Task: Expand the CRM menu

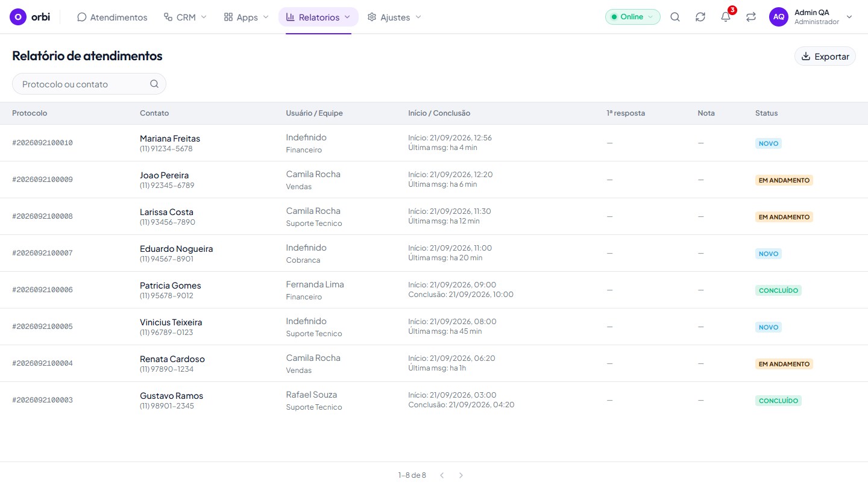Action: click(185, 17)
